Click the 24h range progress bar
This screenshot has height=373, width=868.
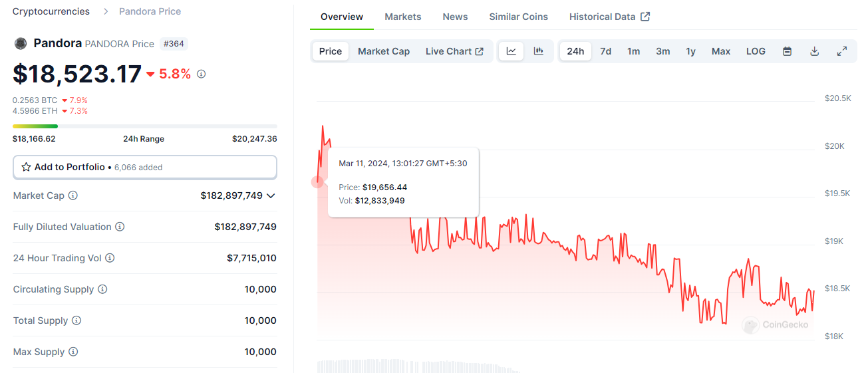tap(145, 126)
